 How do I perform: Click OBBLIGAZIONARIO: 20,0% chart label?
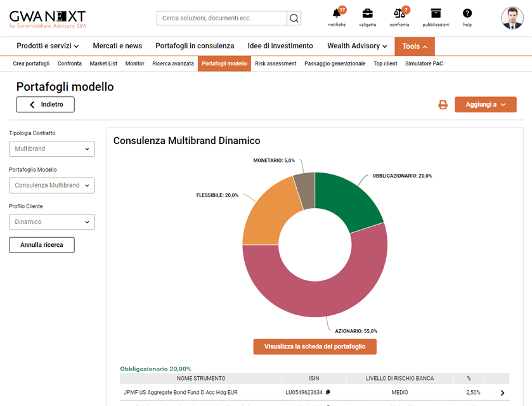(x=402, y=176)
